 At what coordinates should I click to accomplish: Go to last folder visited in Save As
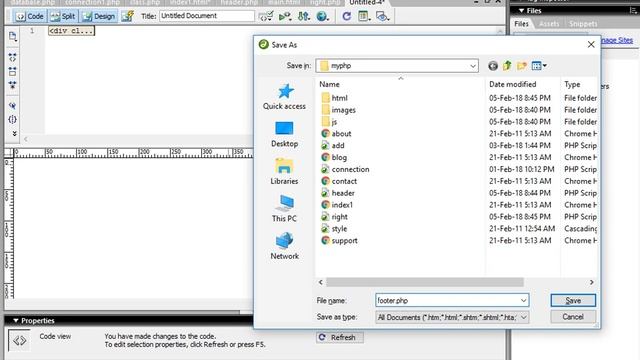click(493, 66)
